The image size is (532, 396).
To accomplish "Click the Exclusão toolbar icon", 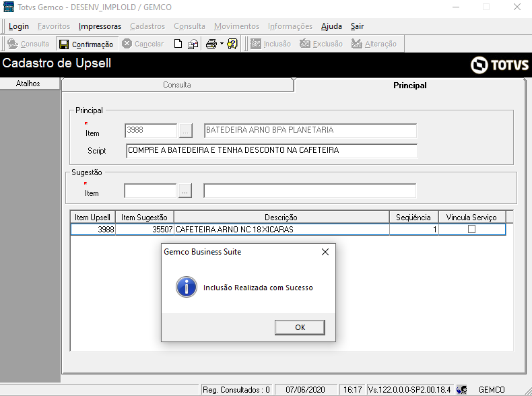I will [x=304, y=44].
